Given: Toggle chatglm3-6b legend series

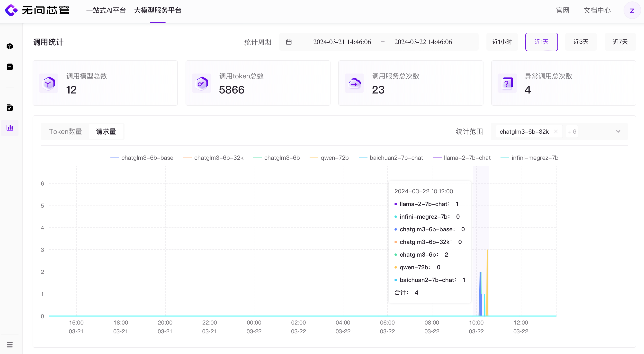Looking at the screenshot, I should tap(277, 158).
